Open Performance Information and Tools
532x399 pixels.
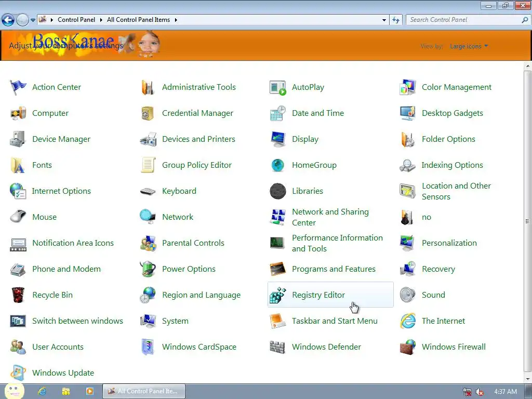pos(337,243)
